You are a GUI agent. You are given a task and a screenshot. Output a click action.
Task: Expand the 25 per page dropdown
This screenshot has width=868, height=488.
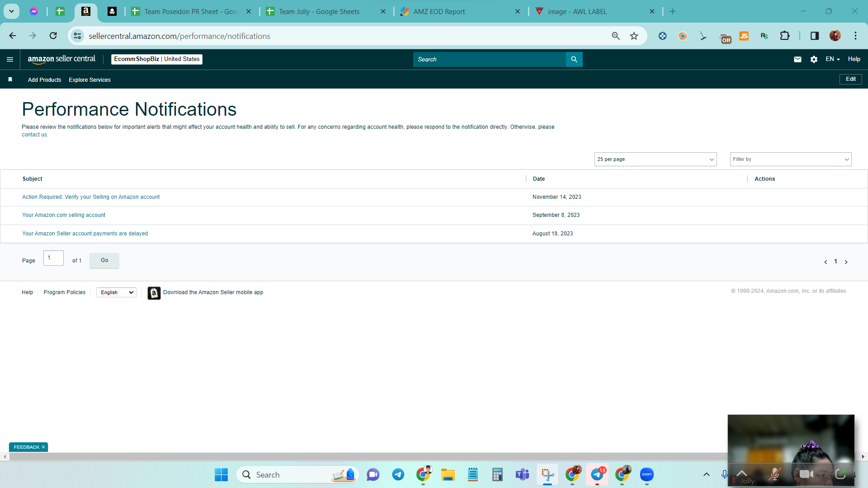coord(656,159)
